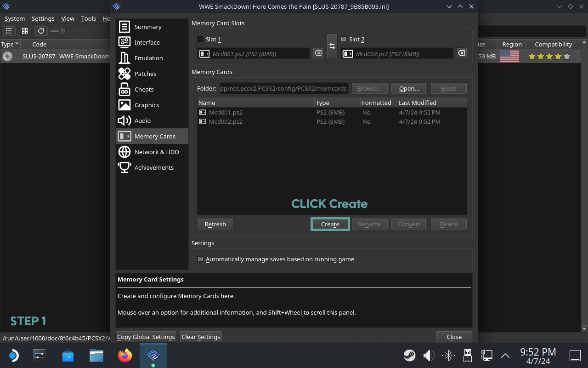Enable the Slot 1 checkbox
The height and width of the screenshot is (368, 588).
pos(200,39)
